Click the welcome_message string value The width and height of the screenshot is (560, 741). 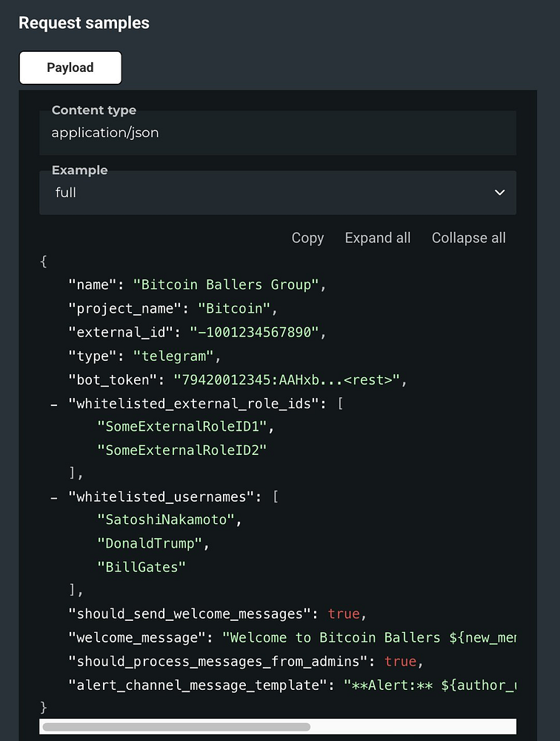pyautogui.click(x=369, y=638)
